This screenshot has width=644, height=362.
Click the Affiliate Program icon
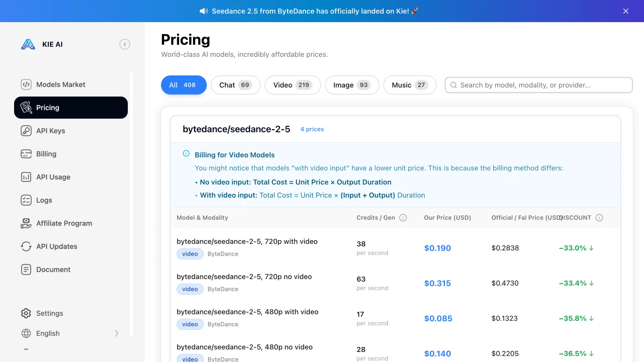click(x=26, y=223)
